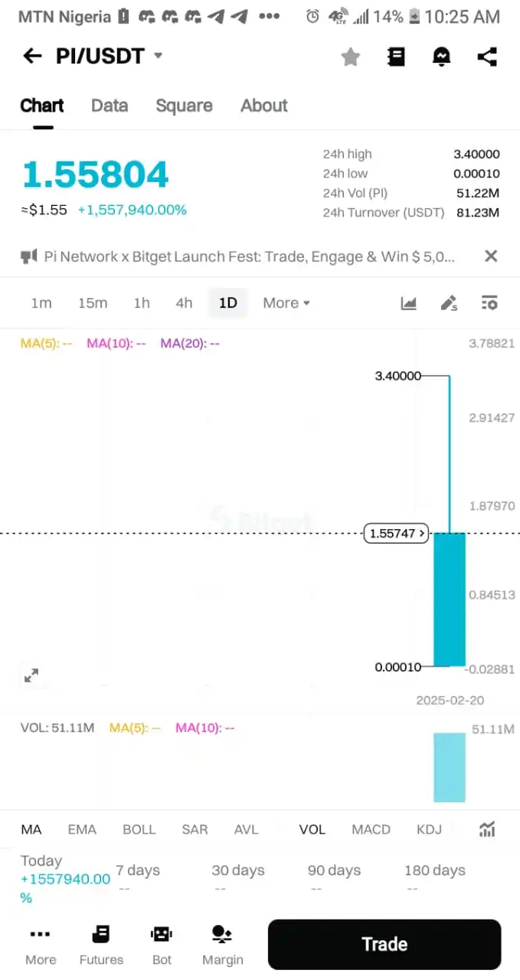This screenshot has width=520, height=980.
Task: Open the chart type icon
Action: (409, 303)
